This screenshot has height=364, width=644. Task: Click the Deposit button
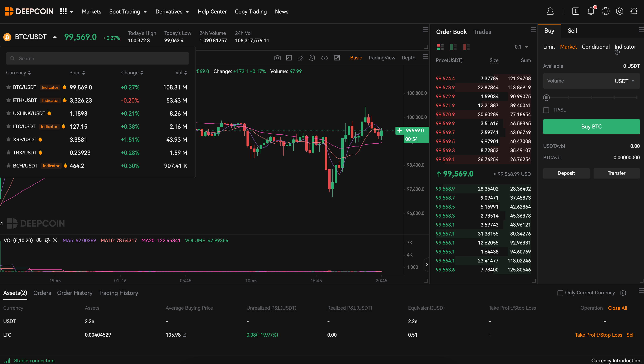566,173
